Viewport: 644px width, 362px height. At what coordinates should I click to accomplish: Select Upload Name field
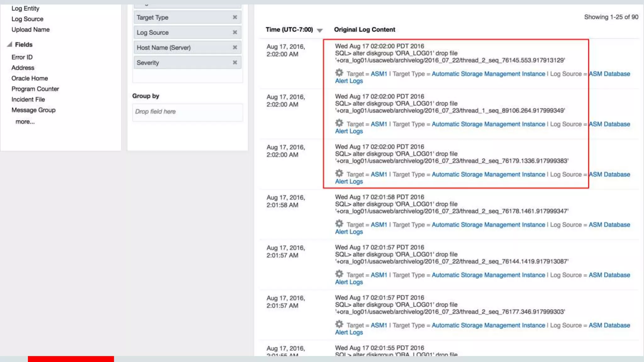pos(31,30)
